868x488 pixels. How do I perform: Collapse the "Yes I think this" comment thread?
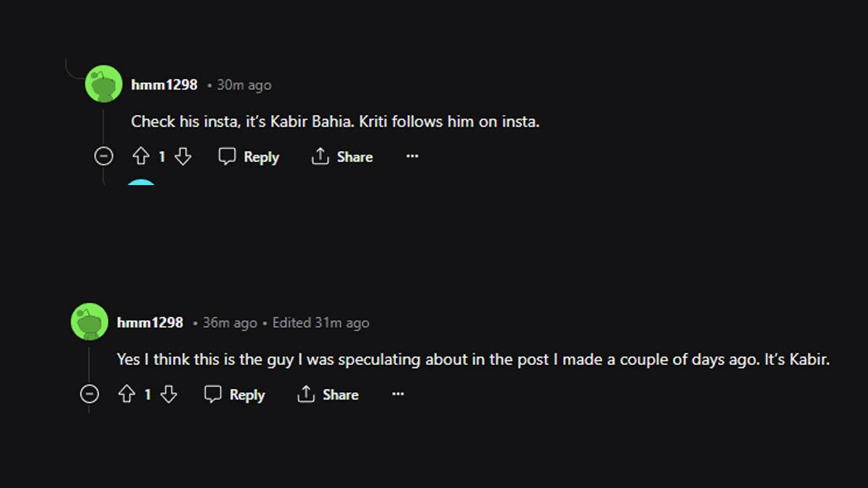90,395
